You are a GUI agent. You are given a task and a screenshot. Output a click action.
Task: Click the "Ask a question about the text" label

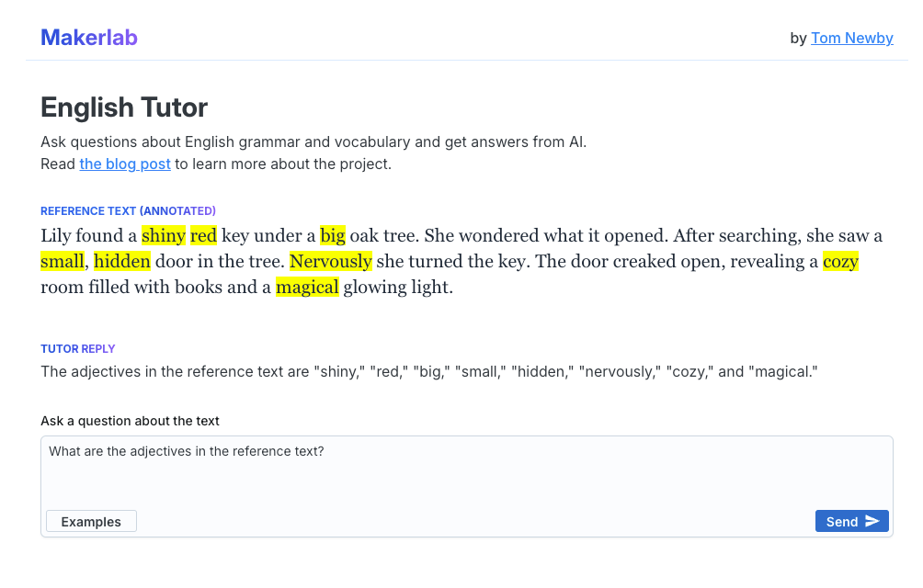[x=130, y=421]
